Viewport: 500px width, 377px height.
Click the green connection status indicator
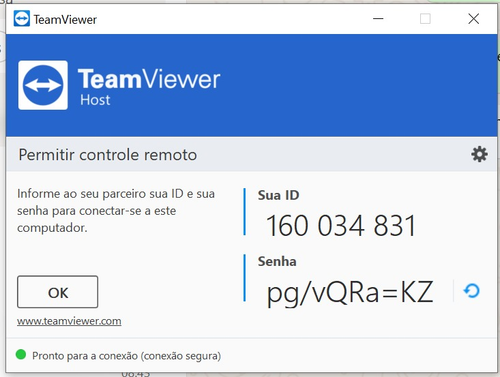click(x=21, y=355)
